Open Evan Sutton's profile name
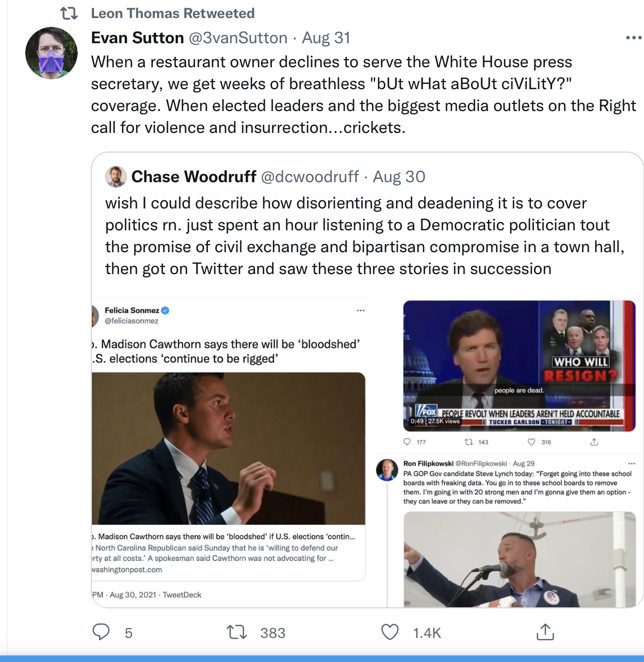This screenshot has height=662, width=644. click(137, 38)
